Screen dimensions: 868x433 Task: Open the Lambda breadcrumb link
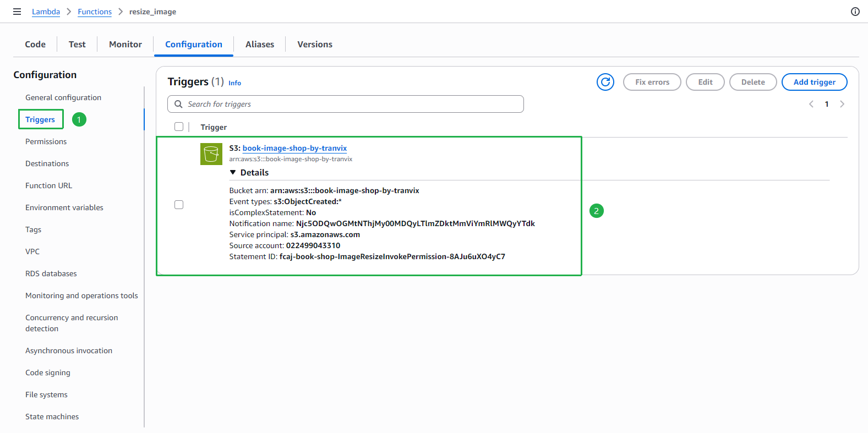click(46, 12)
